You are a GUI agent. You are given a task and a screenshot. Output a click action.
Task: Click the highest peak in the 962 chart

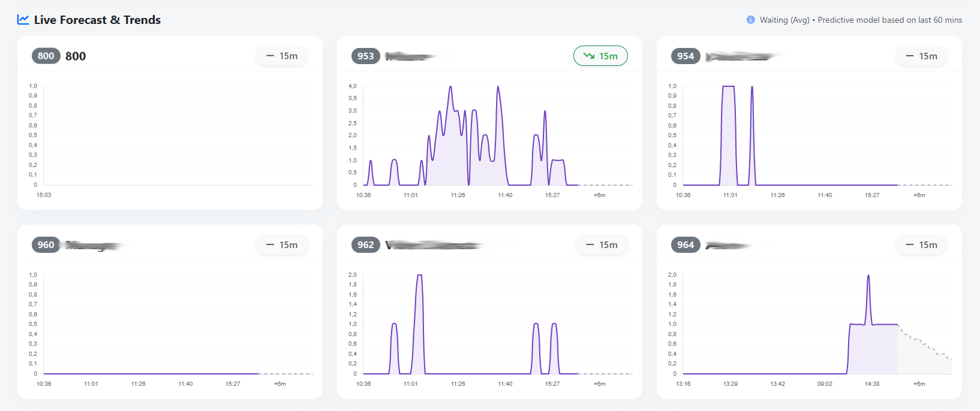(x=419, y=276)
